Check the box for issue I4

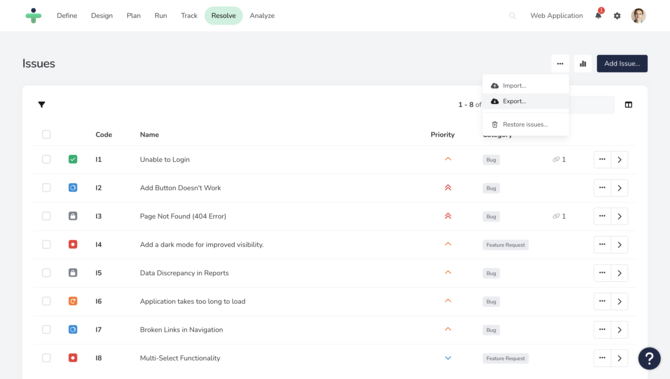point(46,244)
